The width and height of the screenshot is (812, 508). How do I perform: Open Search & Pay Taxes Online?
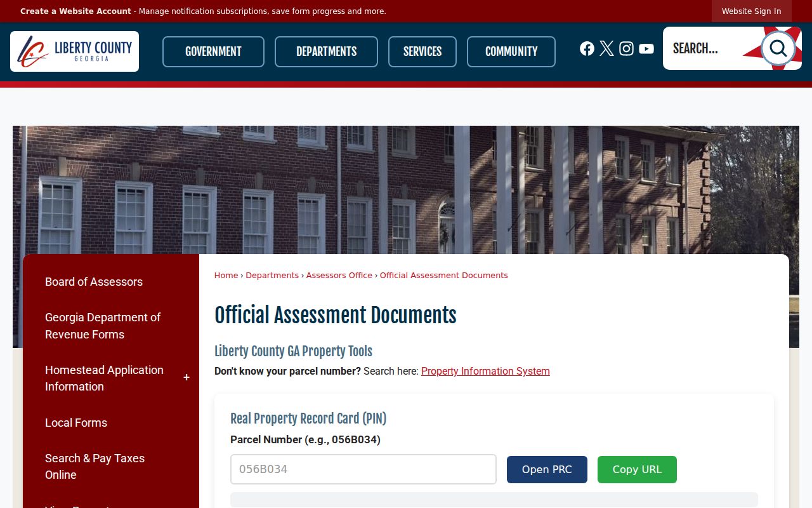click(95, 467)
